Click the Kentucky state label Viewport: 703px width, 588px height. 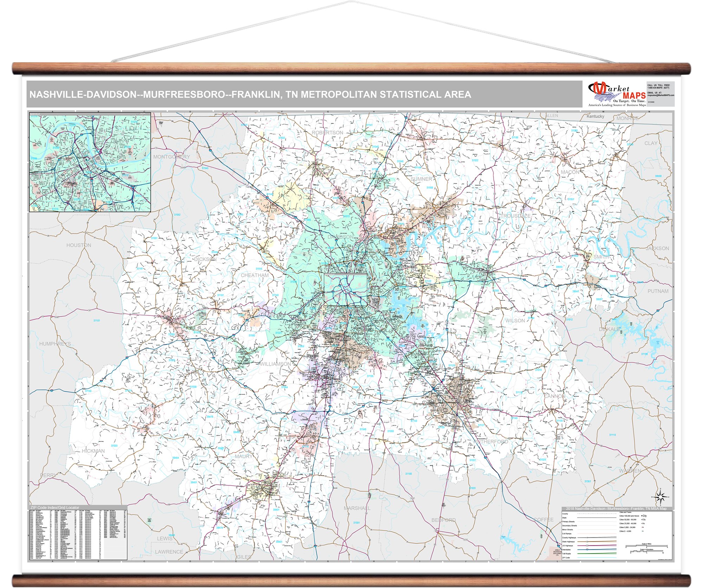[595, 116]
